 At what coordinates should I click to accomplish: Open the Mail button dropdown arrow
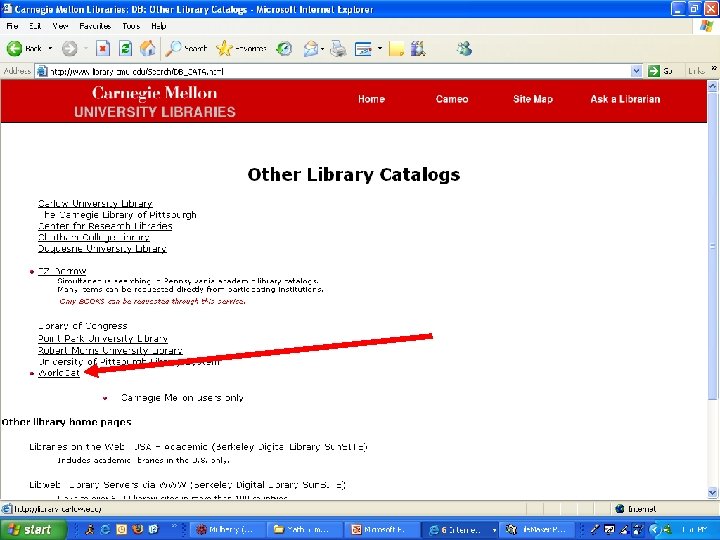(x=323, y=48)
